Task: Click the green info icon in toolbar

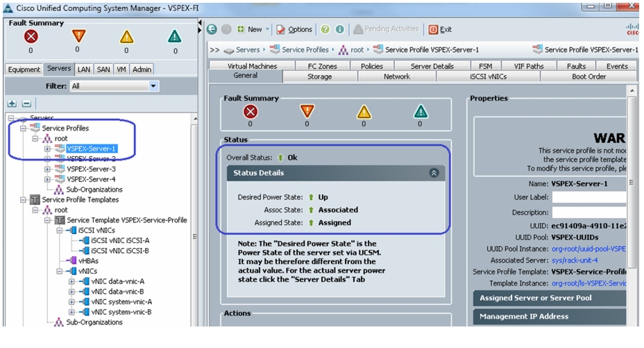Action: pyautogui.click(x=339, y=29)
